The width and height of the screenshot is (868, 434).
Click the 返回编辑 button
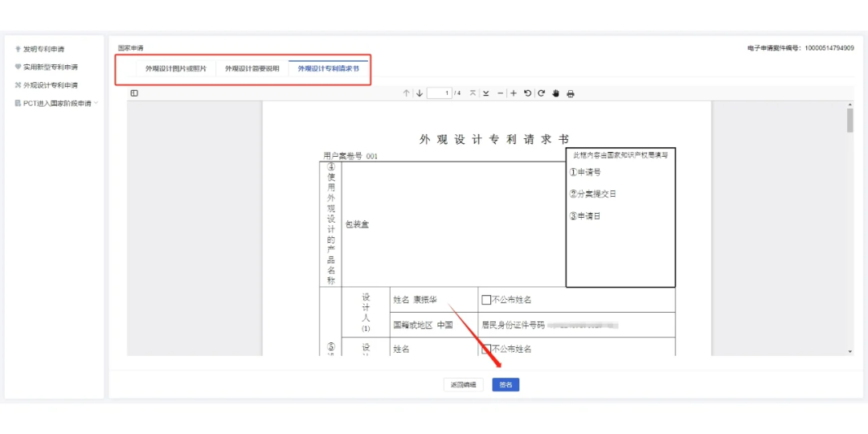pos(464,385)
